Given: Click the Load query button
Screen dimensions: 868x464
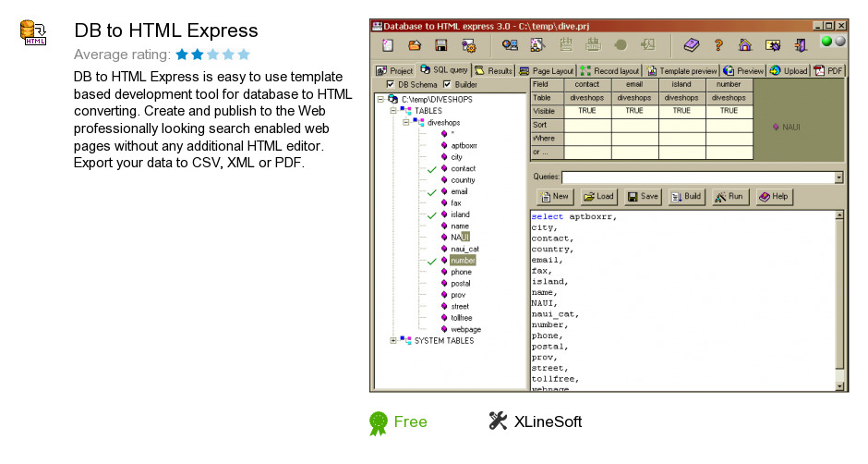Looking at the screenshot, I should pyautogui.click(x=598, y=196).
